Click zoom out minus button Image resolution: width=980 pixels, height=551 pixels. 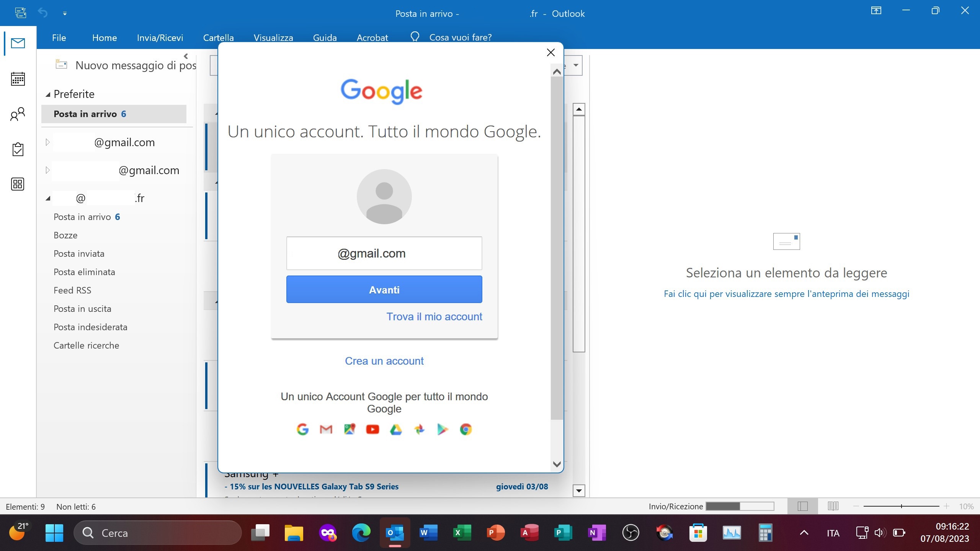856,506
